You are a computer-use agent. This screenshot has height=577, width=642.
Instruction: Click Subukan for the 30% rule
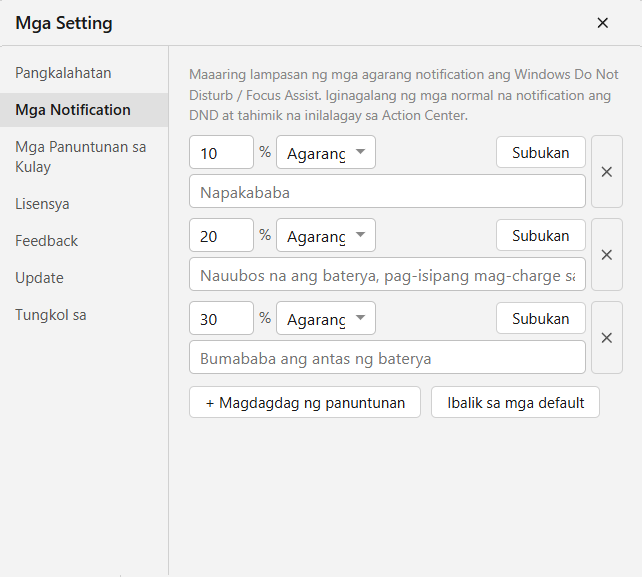click(x=541, y=318)
